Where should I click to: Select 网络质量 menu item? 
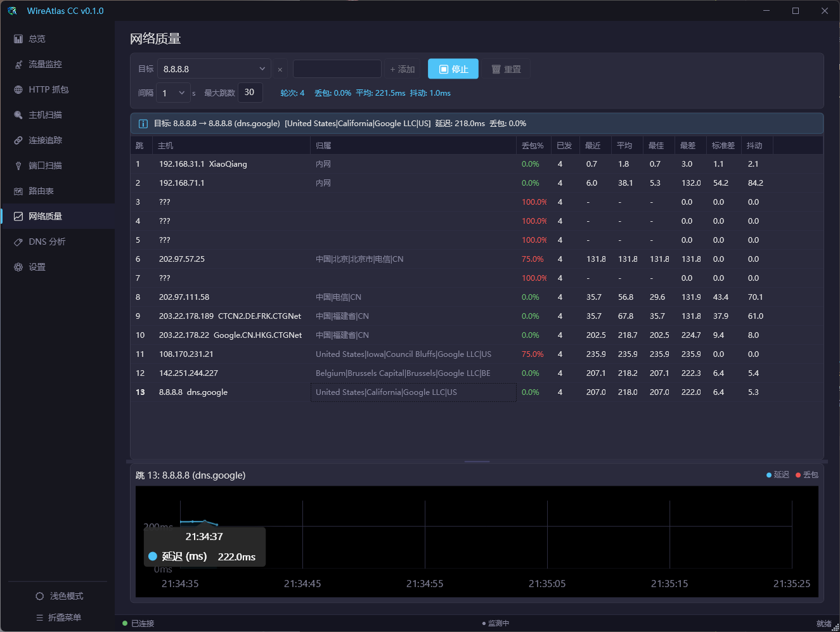point(58,216)
